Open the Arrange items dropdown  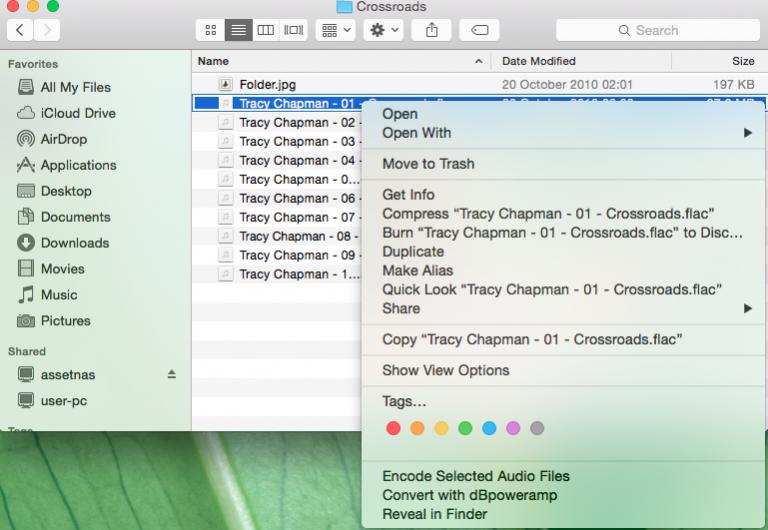[x=335, y=30]
